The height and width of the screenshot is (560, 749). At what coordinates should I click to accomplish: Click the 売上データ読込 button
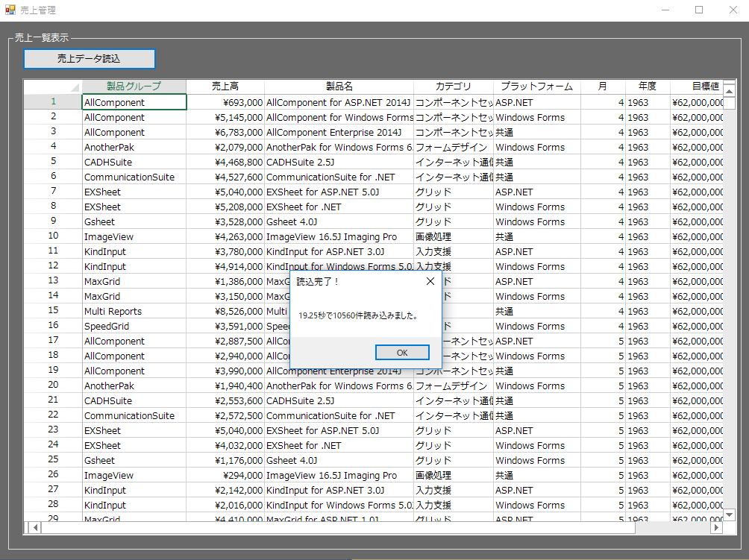[90, 59]
